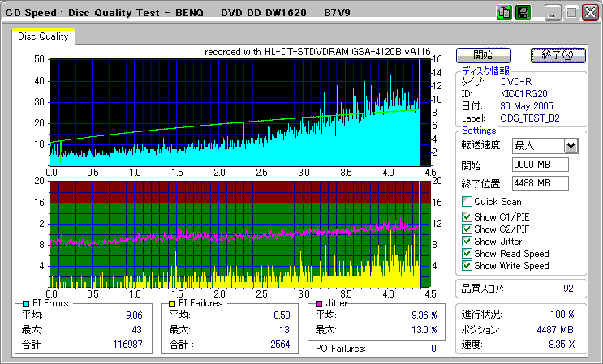Click the save floppy disk icon
The width and height of the screenshot is (603, 364).
pos(523,13)
